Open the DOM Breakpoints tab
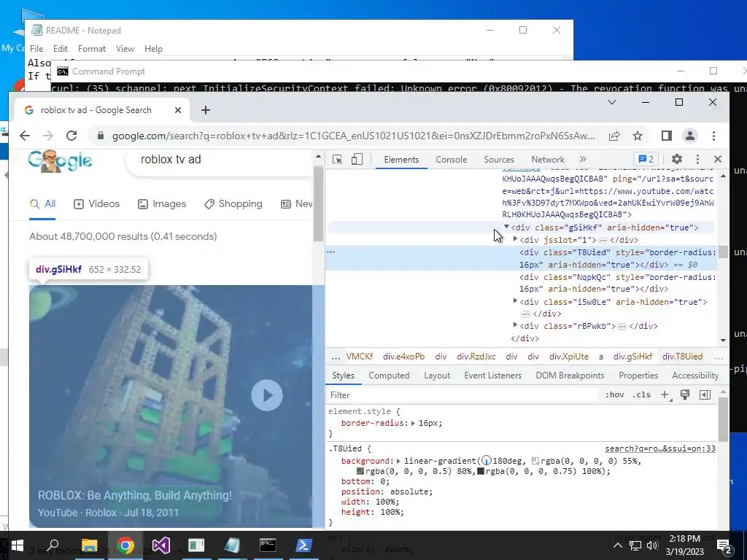The image size is (747, 560). pyautogui.click(x=570, y=376)
